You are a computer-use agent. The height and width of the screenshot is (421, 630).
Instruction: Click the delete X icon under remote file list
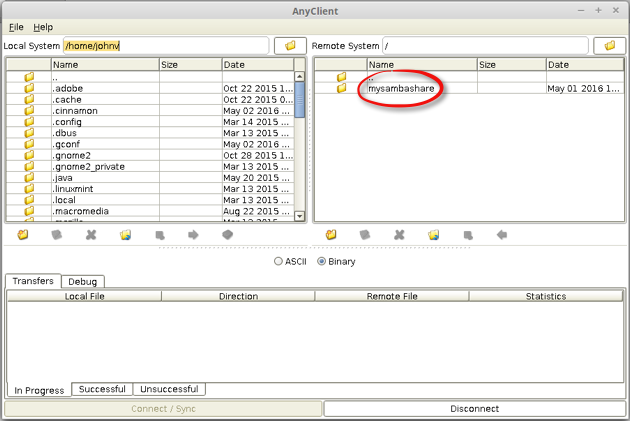coord(399,235)
